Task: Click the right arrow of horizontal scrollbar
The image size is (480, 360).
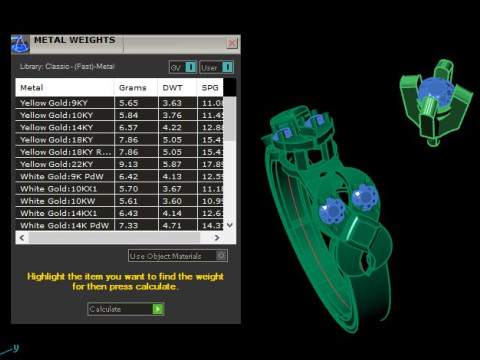Action: [217, 238]
